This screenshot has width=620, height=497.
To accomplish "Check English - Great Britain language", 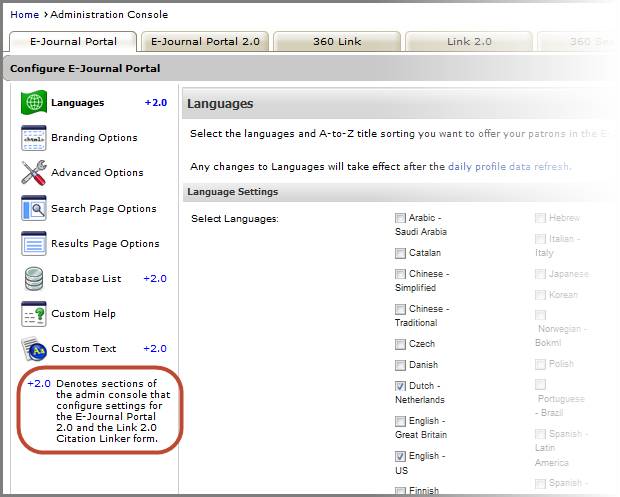I will pyautogui.click(x=400, y=421).
